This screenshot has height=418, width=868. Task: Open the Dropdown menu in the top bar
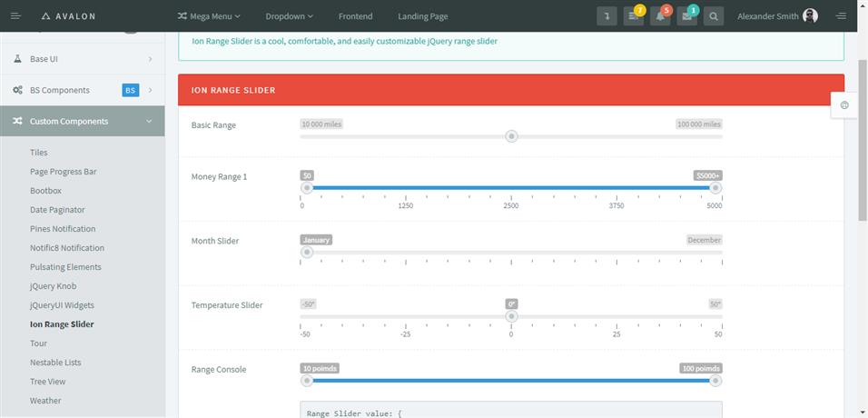coord(289,16)
